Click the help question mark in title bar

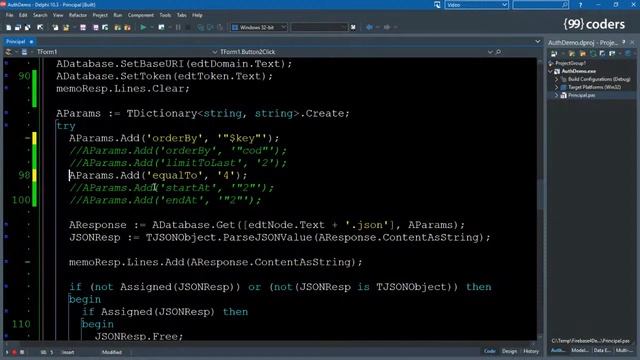[580, 5]
